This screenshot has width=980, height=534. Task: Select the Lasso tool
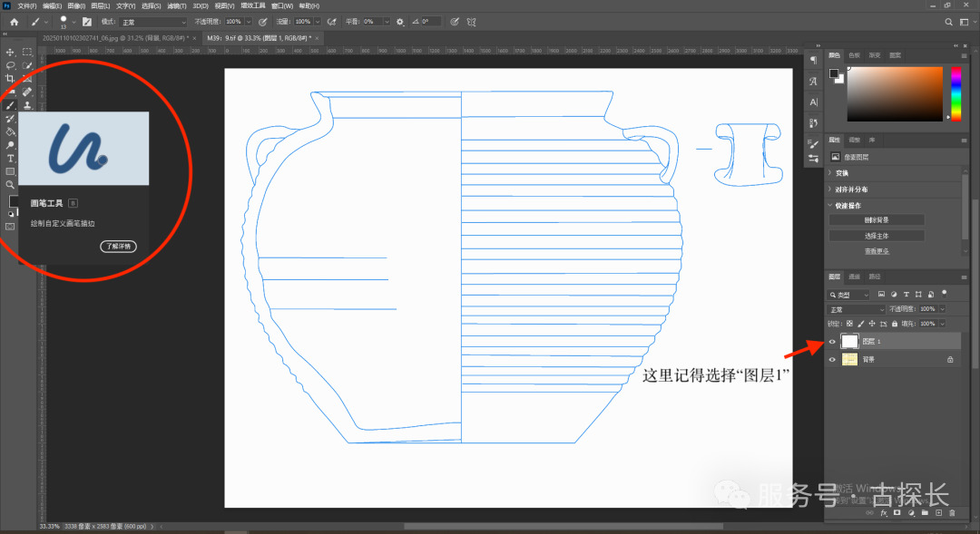tap(10, 65)
